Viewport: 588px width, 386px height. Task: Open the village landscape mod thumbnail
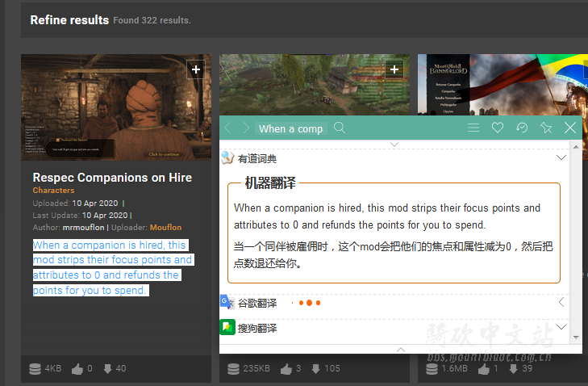pos(315,85)
